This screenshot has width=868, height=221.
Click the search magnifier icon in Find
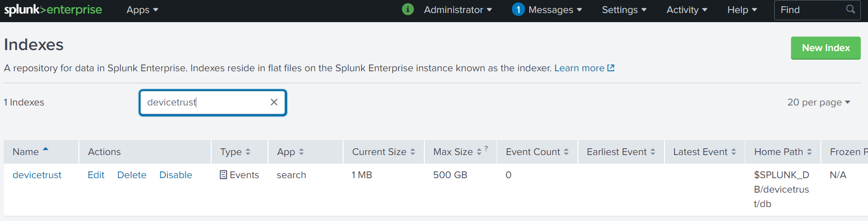click(850, 10)
